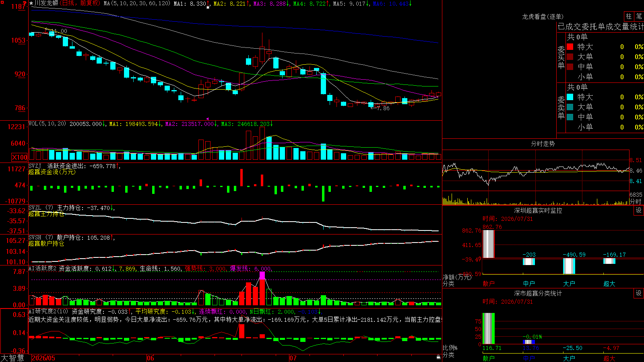Click the yellow MA2: 8.221 value
Image resolution: width=644 pixels, height=362 pixels.
tap(229, 4)
